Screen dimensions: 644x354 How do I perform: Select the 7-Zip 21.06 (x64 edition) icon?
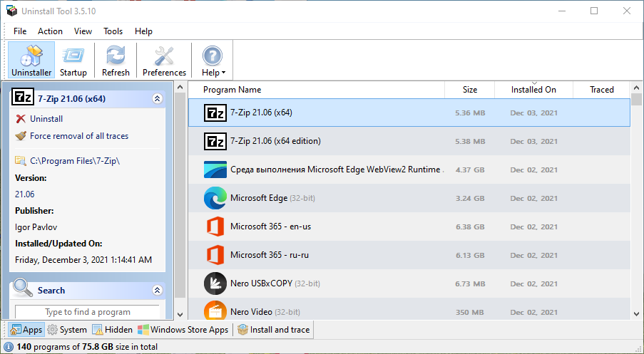215,141
